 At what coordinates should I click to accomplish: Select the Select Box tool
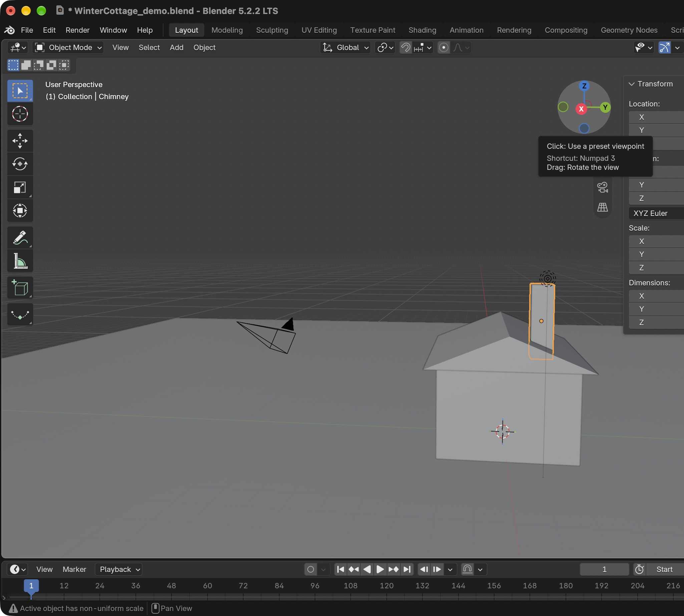[x=20, y=91]
